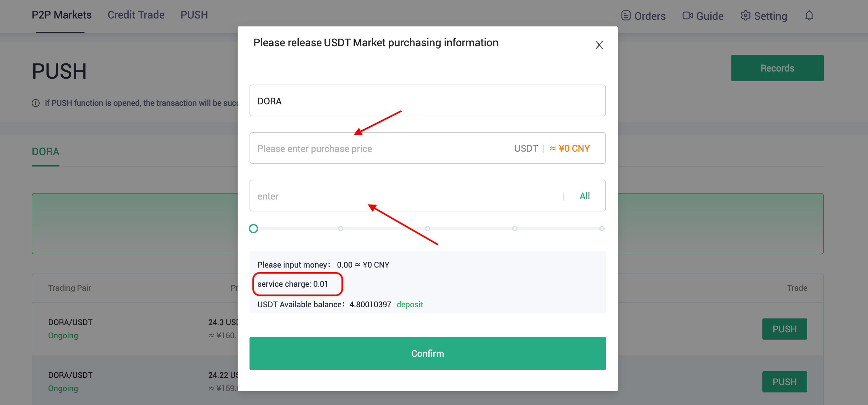The width and height of the screenshot is (868, 405).
Task: Select the DORA market tab
Action: pos(46,152)
